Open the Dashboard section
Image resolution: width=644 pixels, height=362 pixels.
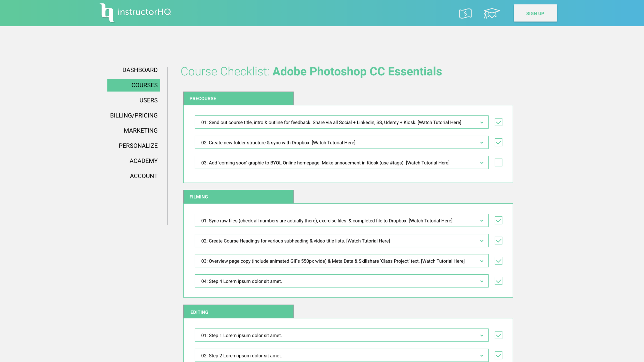(x=140, y=70)
